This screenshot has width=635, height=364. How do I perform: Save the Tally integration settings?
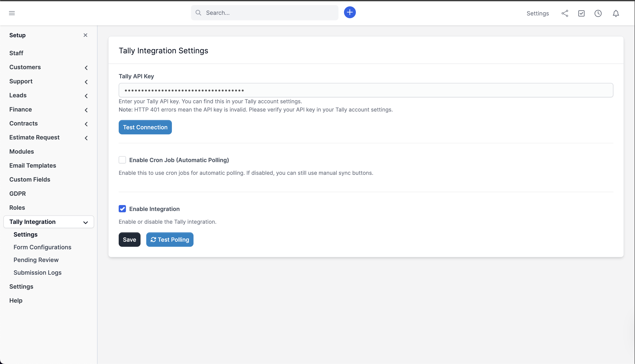(130, 240)
